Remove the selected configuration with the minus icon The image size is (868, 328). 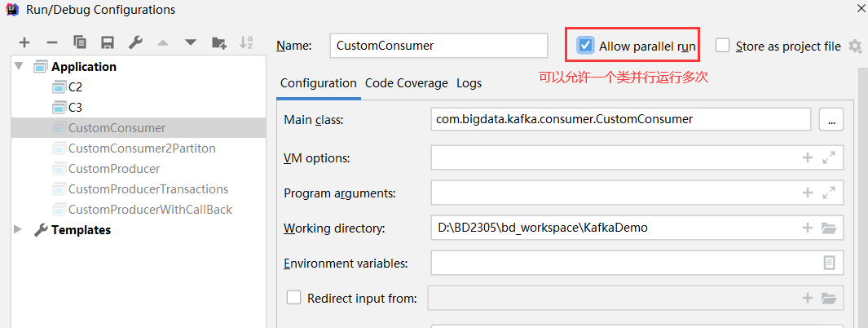point(51,42)
